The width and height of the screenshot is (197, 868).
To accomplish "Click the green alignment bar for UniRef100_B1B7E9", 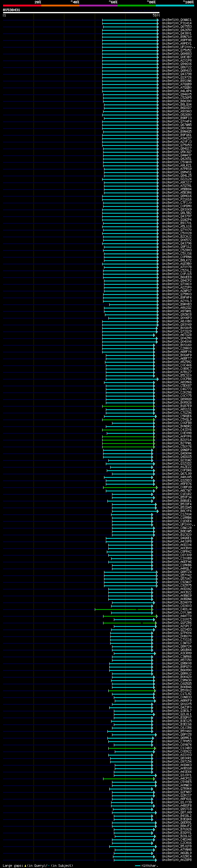I will click(x=129, y=406).
